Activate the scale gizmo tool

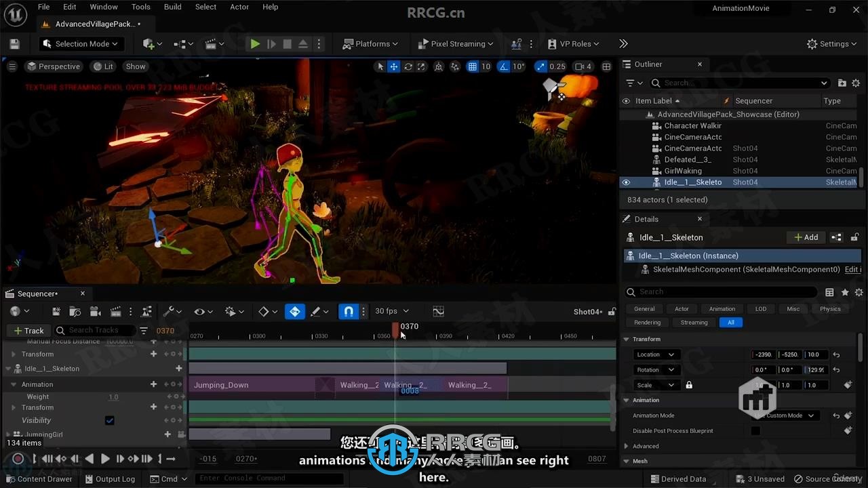click(x=421, y=66)
